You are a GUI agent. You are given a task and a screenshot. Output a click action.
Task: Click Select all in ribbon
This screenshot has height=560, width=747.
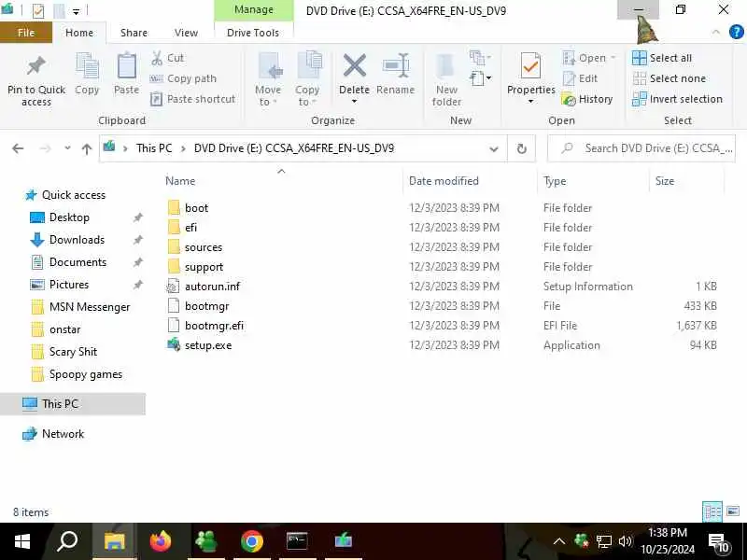pos(662,58)
